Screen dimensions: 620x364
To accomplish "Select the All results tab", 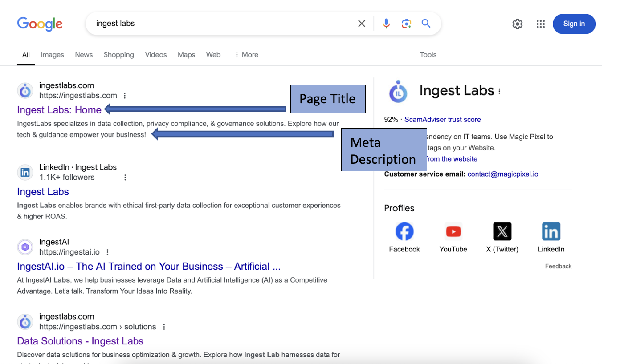I will (26, 55).
